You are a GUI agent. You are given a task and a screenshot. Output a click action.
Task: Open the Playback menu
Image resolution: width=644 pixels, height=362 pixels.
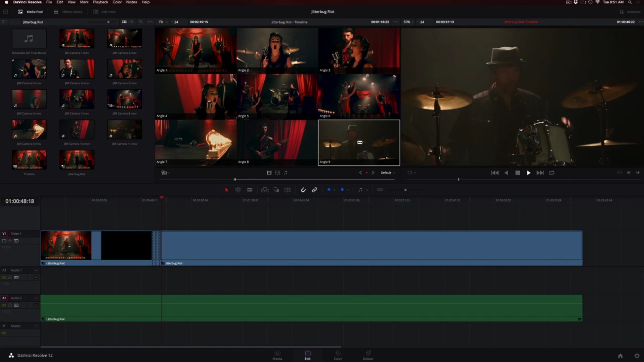[x=100, y=2]
